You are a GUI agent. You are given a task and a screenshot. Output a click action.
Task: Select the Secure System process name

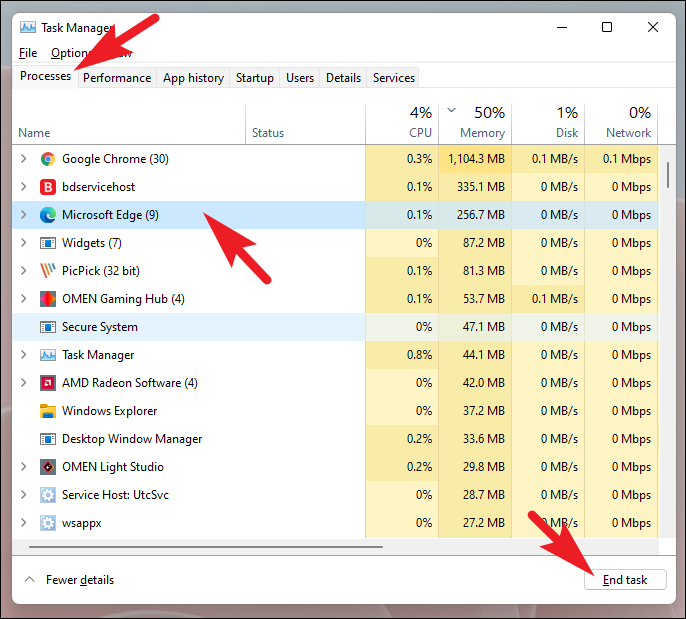click(x=100, y=327)
